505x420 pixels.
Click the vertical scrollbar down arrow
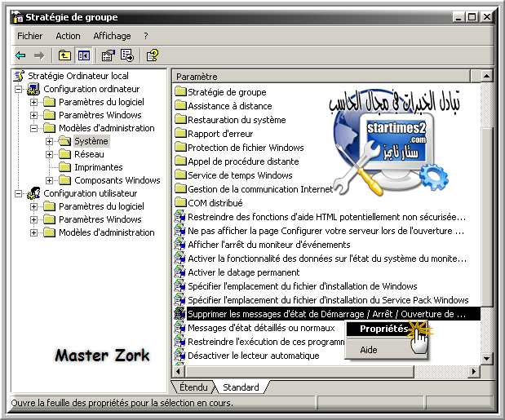click(486, 358)
